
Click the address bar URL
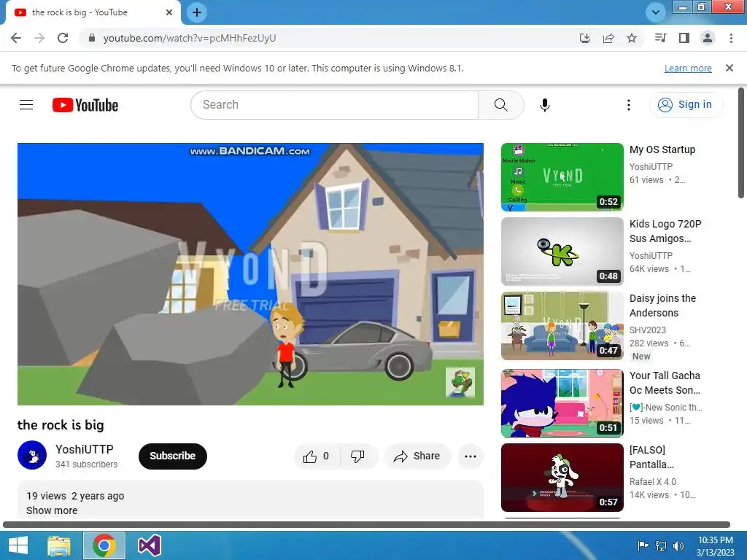point(190,38)
